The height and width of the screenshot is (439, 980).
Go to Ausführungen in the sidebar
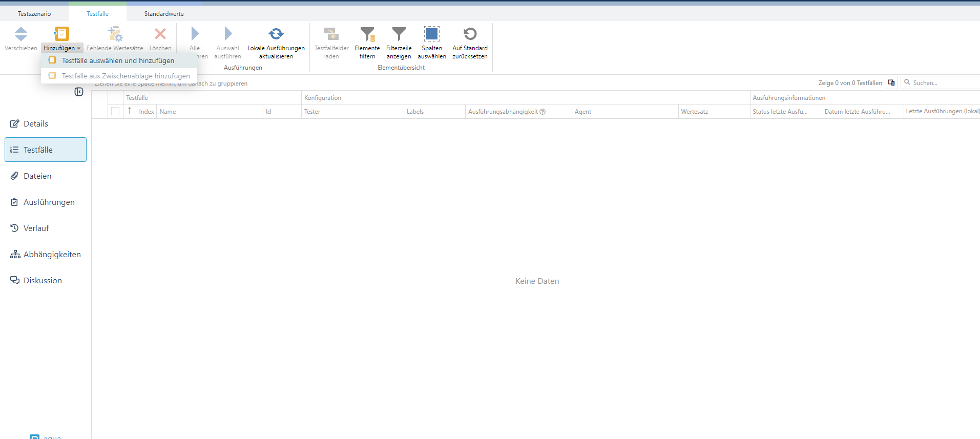pos(49,202)
